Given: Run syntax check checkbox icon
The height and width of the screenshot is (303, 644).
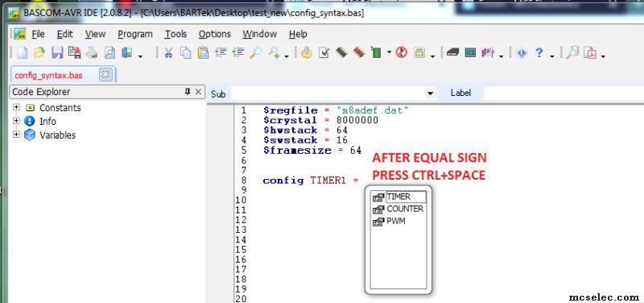Looking at the screenshot, I should tap(324, 52).
